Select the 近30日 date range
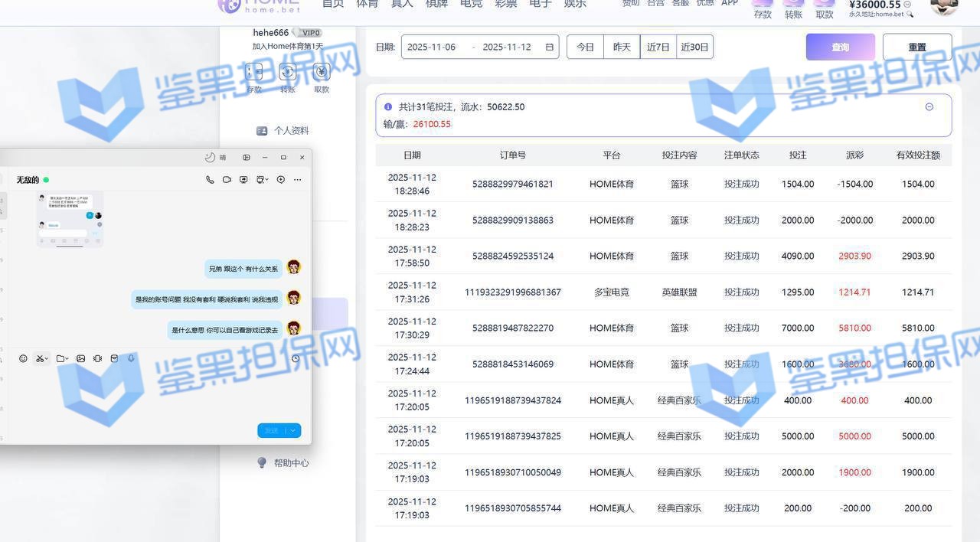Image resolution: width=980 pixels, height=542 pixels. point(694,47)
